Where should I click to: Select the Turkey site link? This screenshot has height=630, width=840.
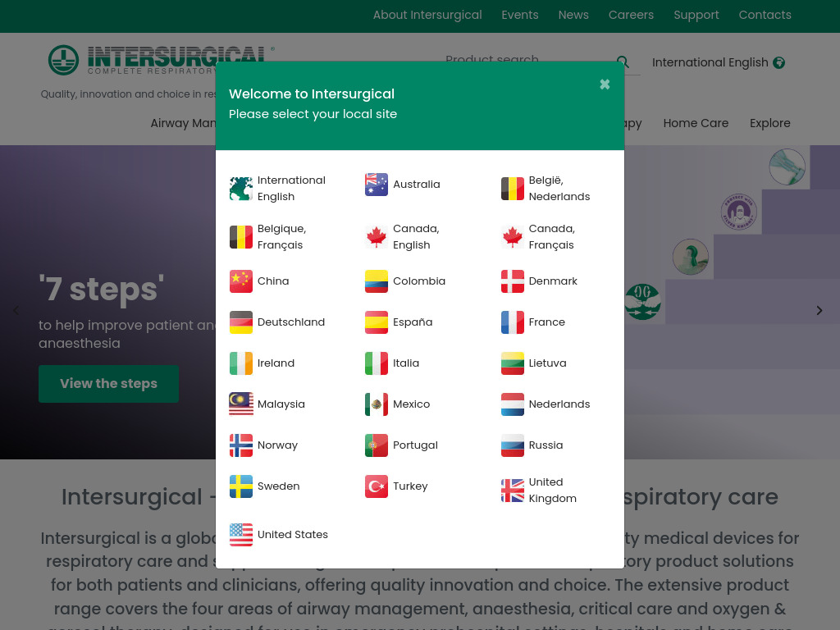click(x=410, y=486)
